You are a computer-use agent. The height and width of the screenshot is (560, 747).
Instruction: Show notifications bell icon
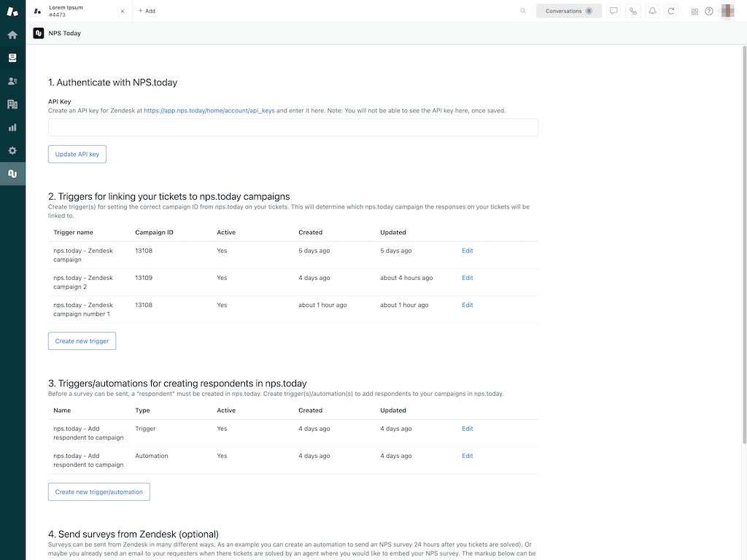652,11
